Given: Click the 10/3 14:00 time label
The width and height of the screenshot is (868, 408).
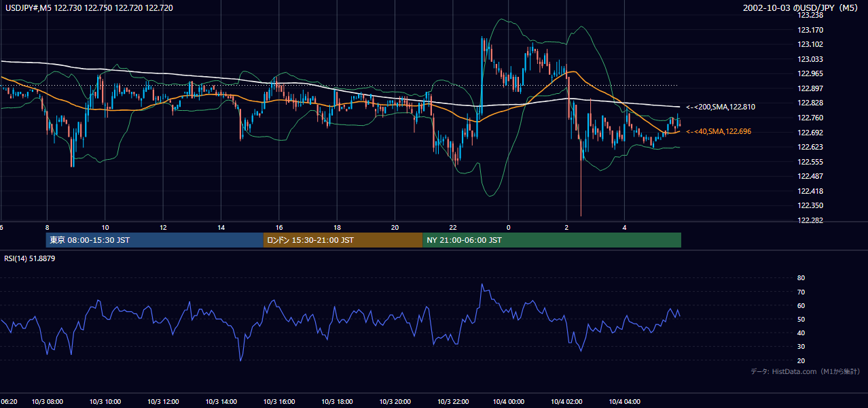Looking at the screenshot, I should pyautogui.click(x=221, y=402).
